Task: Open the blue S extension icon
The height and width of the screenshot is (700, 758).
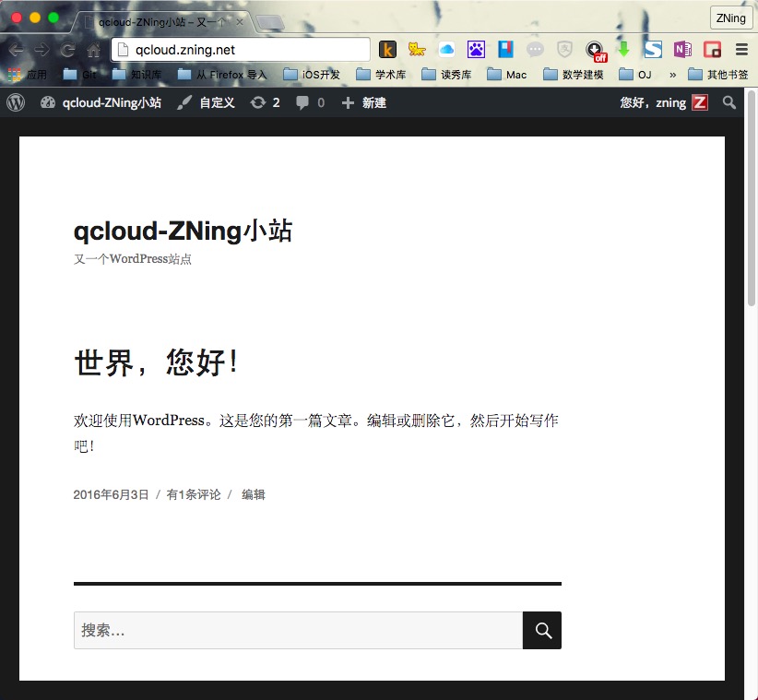Action: coord(653,49)
